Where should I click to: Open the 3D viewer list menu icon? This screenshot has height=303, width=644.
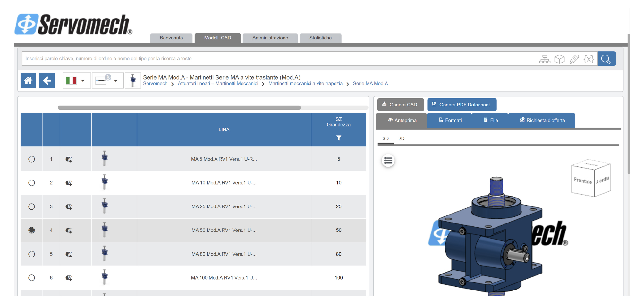click(388, 161)
